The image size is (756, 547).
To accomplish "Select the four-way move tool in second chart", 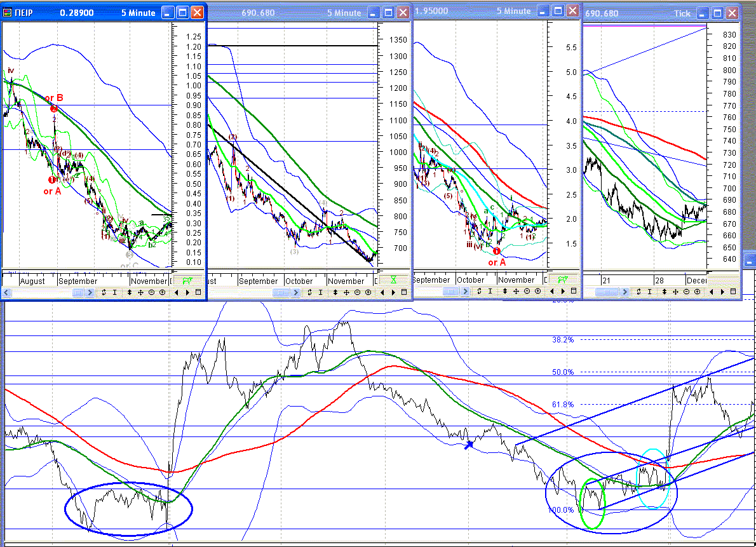I will tap(346, 292).
